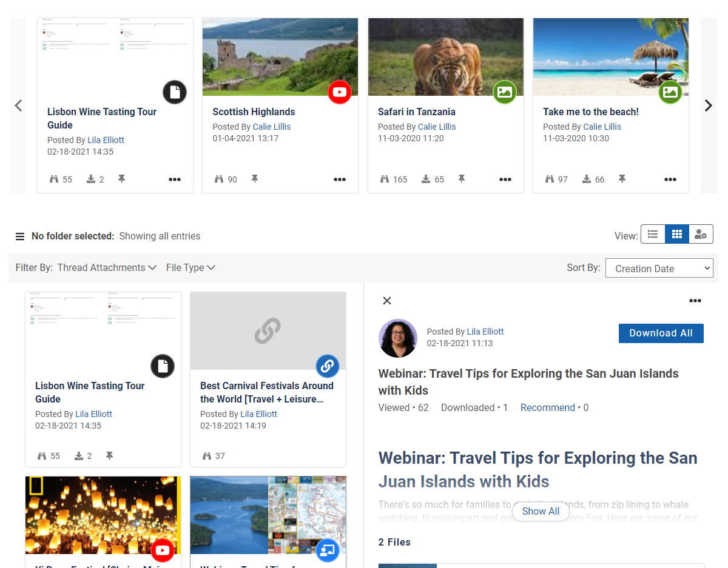Switch to list view
728x568 pixels.
pyautogui.click(x=653, y=234)
